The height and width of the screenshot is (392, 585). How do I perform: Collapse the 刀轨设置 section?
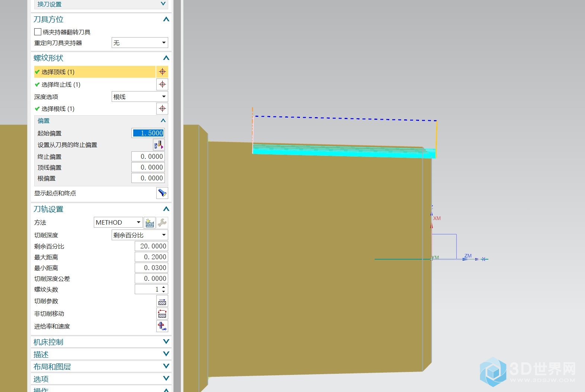click(x=166, y=209)
